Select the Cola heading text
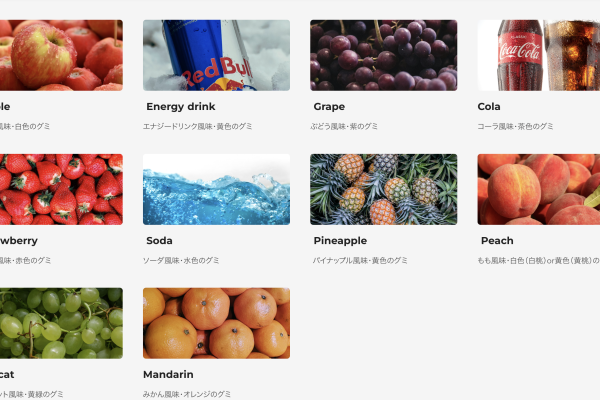 coord(489,106)
